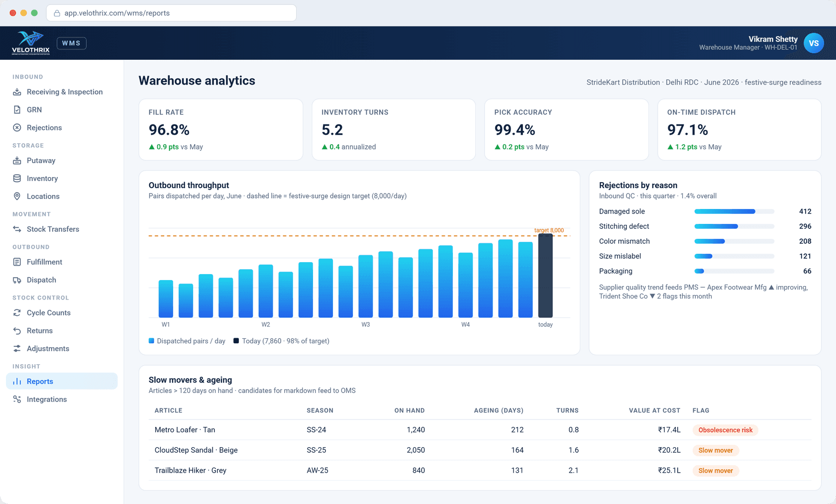Click the Packaging progress bar
The image size is (836, 504).
[734, 271]
